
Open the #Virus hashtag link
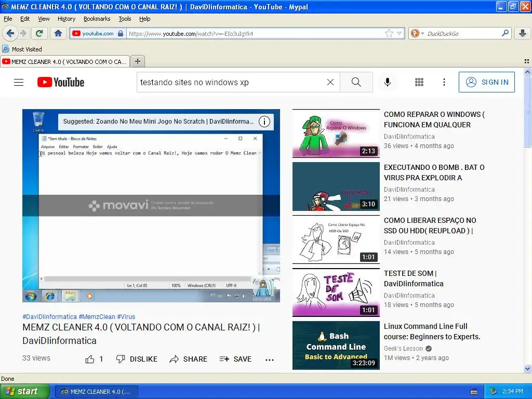pos(126,316)
